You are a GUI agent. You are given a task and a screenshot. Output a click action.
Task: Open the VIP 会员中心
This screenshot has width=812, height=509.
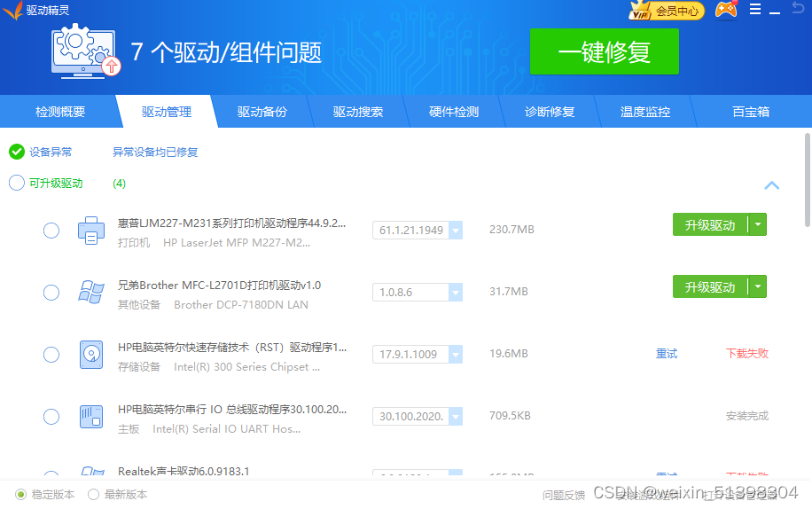coord(667,11)
